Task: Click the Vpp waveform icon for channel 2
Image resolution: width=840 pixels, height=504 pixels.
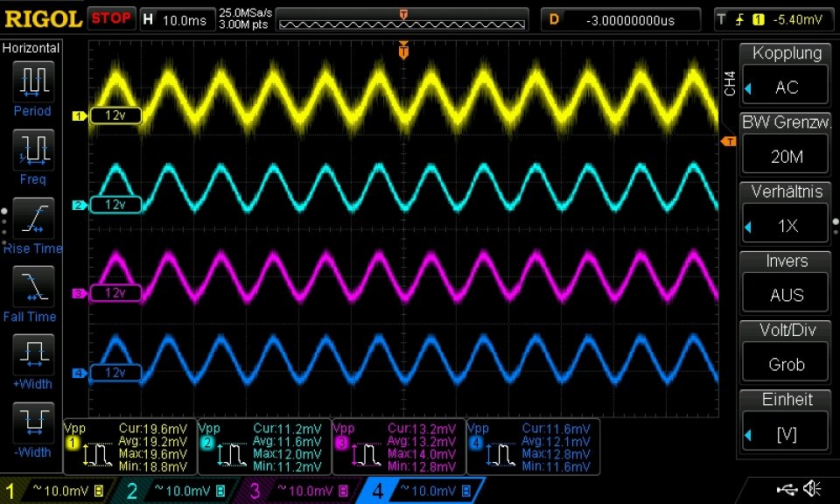Action: click(x=231, y=455)
